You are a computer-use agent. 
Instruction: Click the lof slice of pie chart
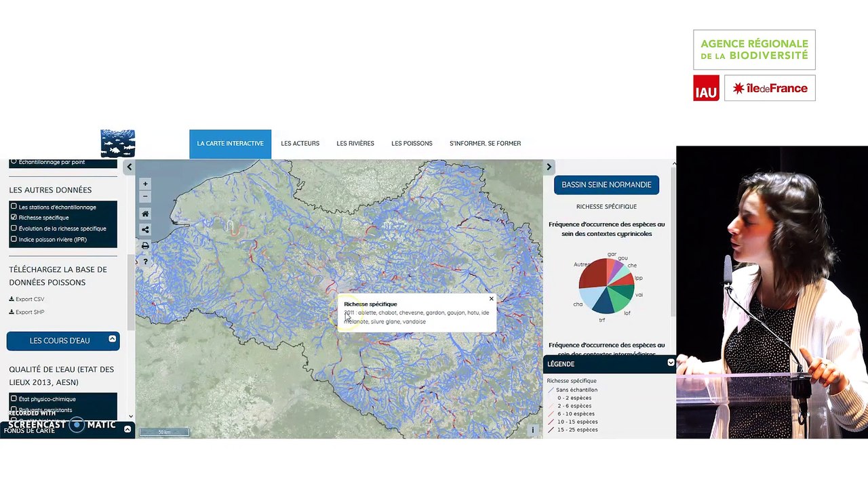click(618, 300)
